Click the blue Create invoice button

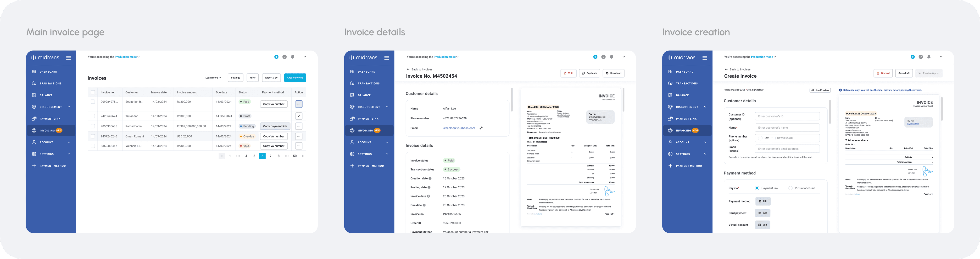point(295,78)
